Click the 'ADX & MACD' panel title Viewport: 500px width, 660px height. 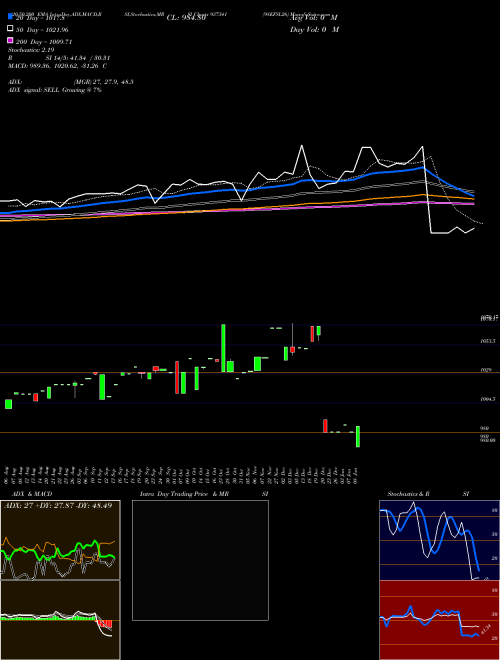coord(32,494)
